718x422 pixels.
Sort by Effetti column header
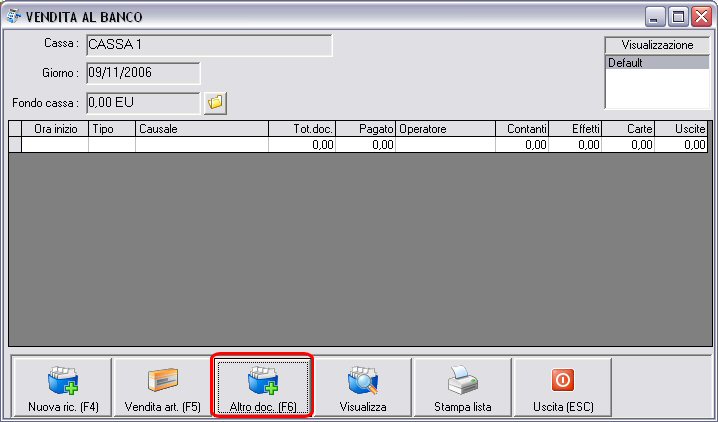click(576, 129)
